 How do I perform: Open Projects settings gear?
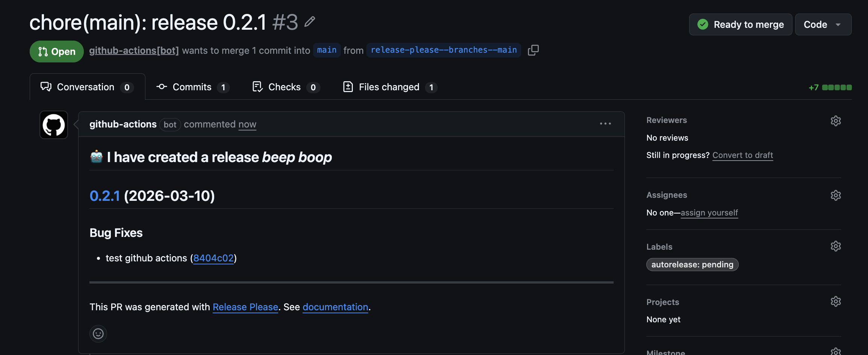(835, 301)
